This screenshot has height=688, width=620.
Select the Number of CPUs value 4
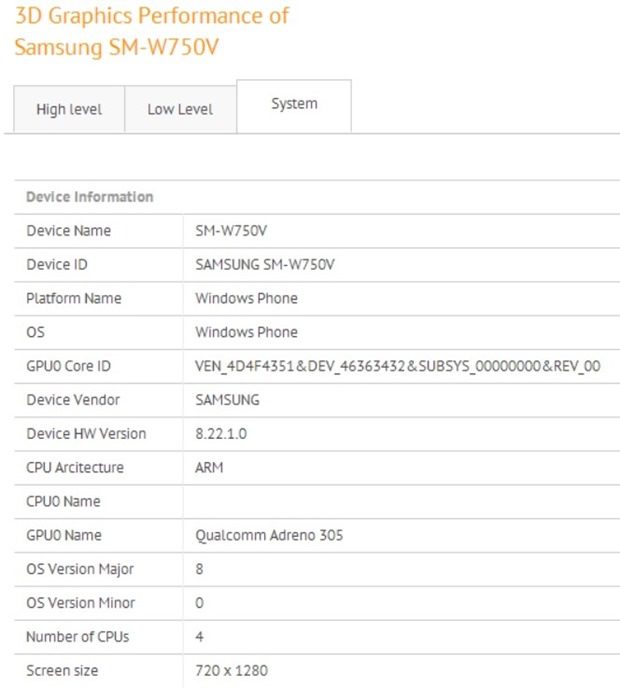click(199, 637)
